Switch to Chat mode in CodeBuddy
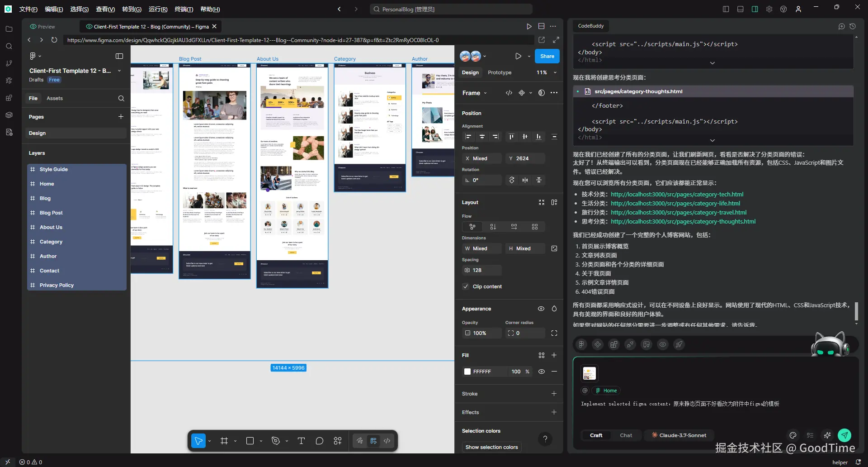Screen dimensions: 868x467 coord(626,435)
